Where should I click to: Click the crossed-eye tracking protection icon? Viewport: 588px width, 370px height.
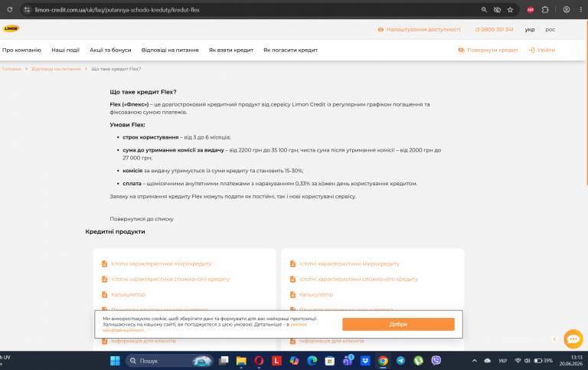click(497, 10)
